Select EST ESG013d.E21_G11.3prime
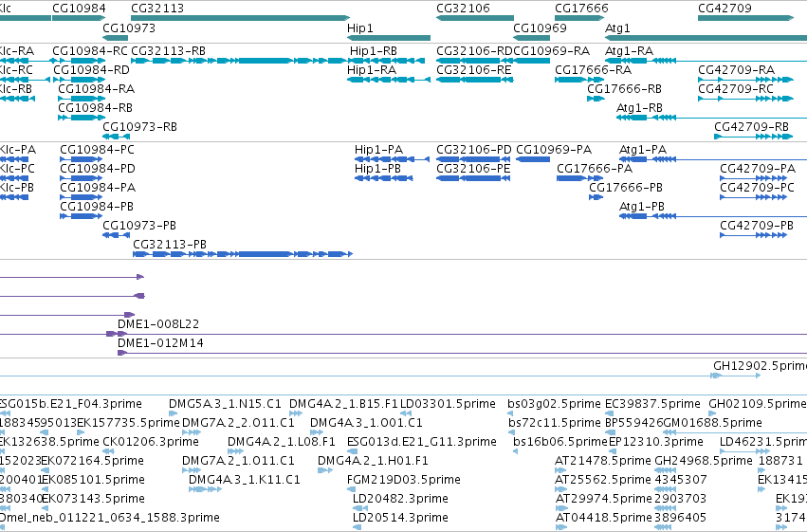The width and height of the screenshot is (807, 532). pos(422,442)
